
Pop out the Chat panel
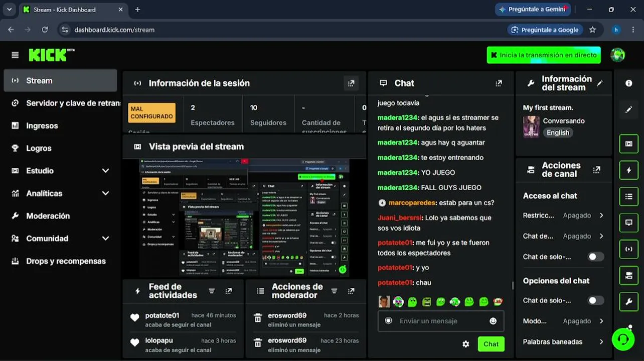click(499, 83)
